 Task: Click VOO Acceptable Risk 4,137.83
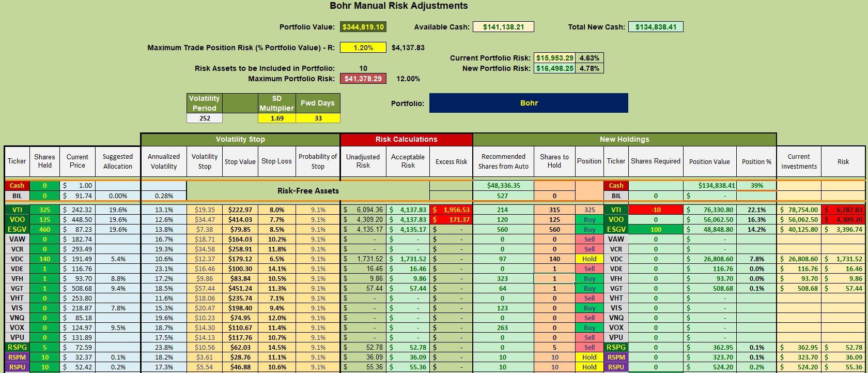coord(408,220)
